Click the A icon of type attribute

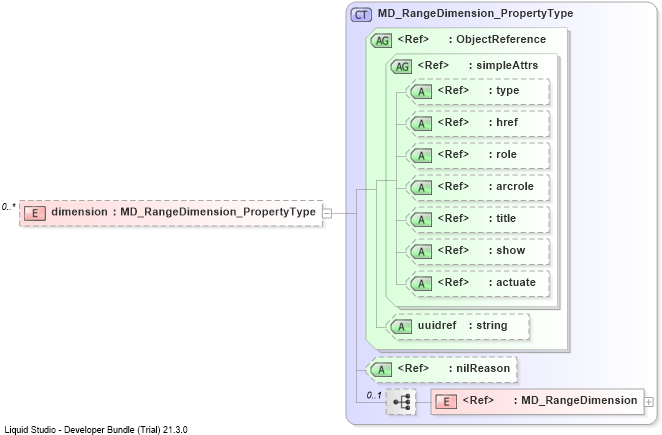pos(421,92)
